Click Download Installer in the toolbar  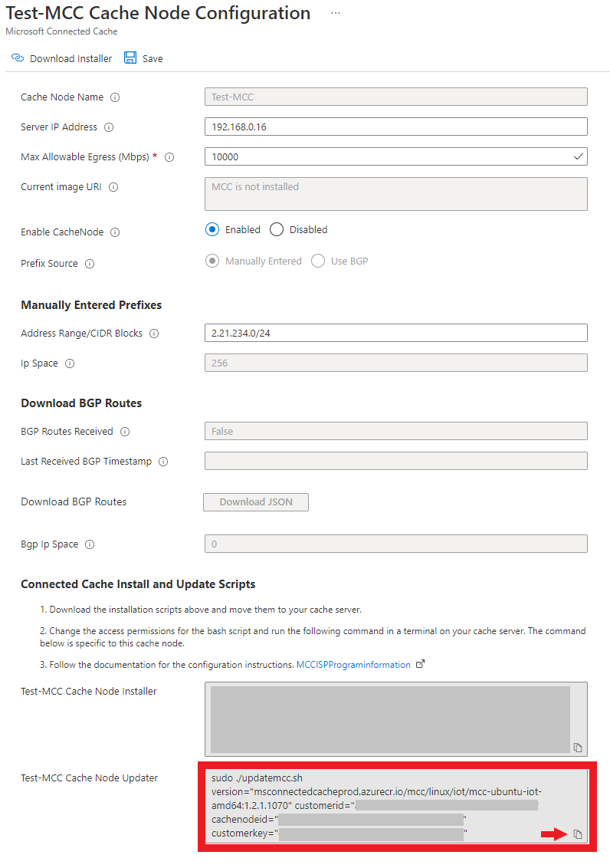pos(61,59)
